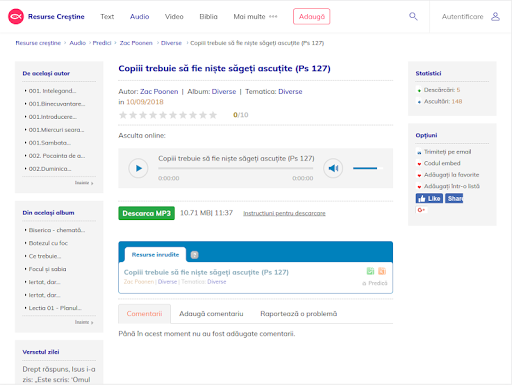Screen dimensions: 512x385
Task: Open Mai multe dropdown menu
Action: (x=255, y=17)
